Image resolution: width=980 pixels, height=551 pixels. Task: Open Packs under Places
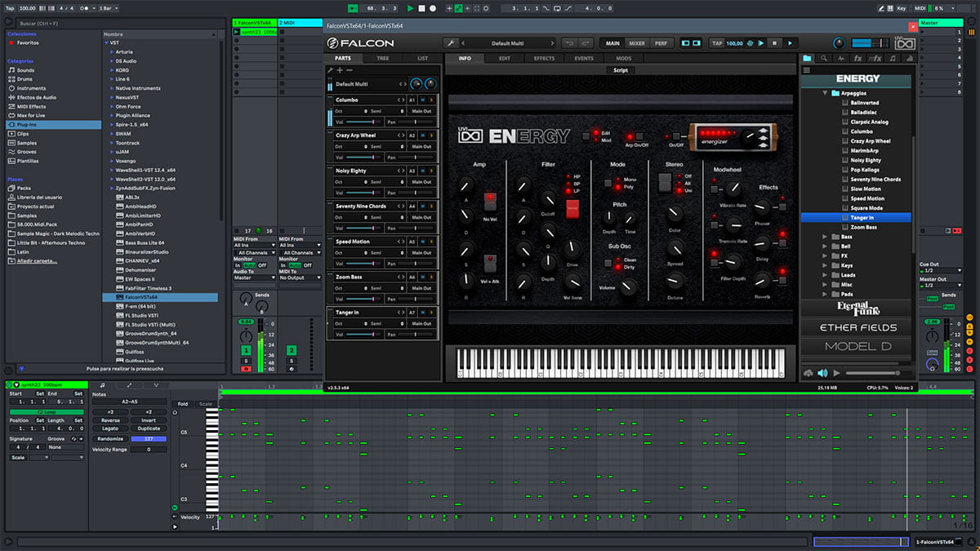(24, 188)
